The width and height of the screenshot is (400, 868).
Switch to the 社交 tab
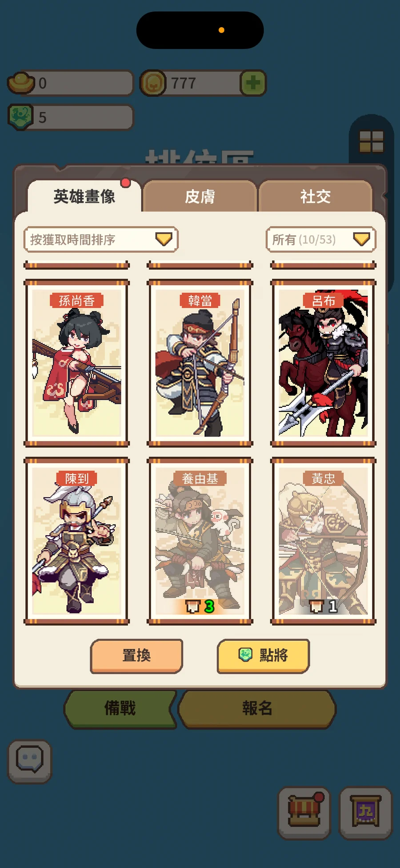coord(315,196)
